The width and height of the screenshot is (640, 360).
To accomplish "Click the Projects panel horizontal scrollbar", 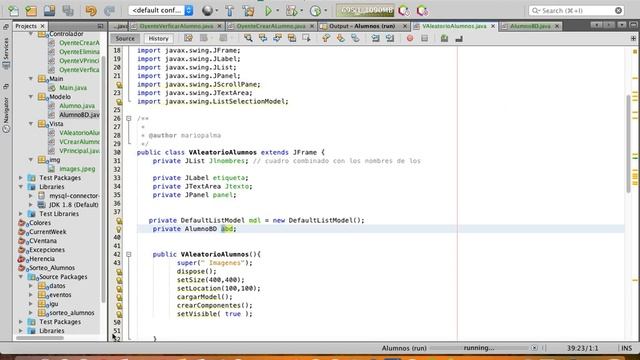I will [40, 337].
